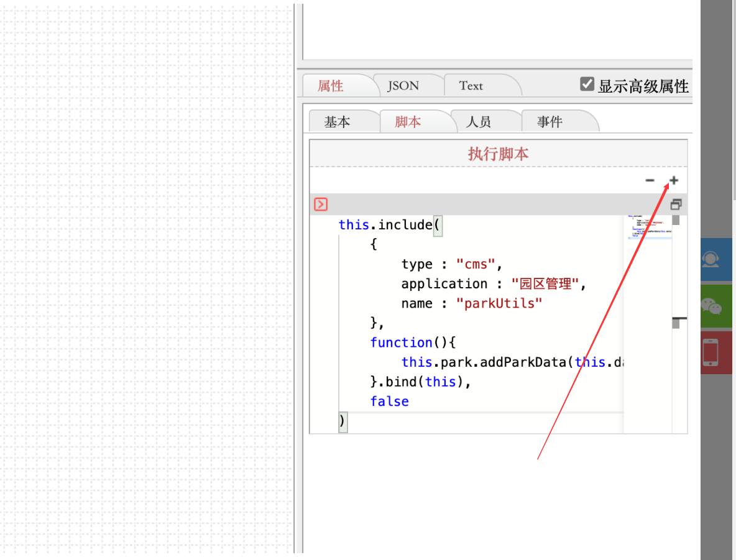Open the JSON tab
The image size is (736, 560).
(403, 86)
